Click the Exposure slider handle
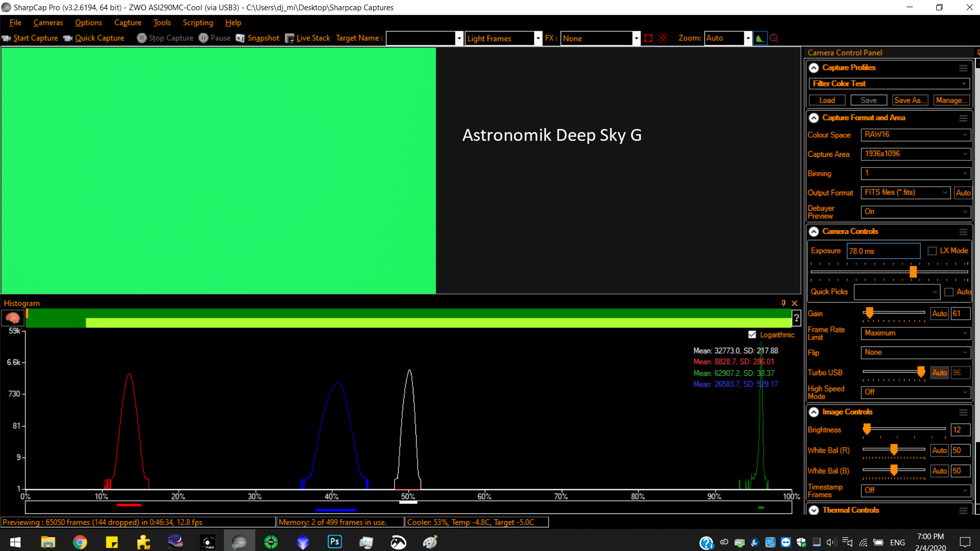The image size is (980, 551). (x=913, y=271)
